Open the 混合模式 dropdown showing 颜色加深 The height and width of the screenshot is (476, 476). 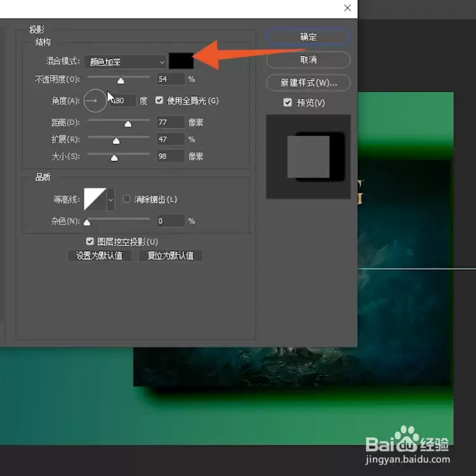[x=126, y=62]
